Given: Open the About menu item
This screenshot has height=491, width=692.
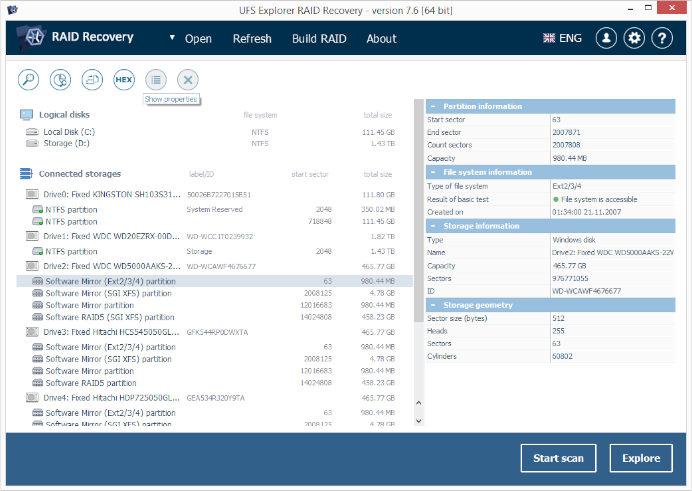Looking at the screenshot, I should click(x=381, y=39).
